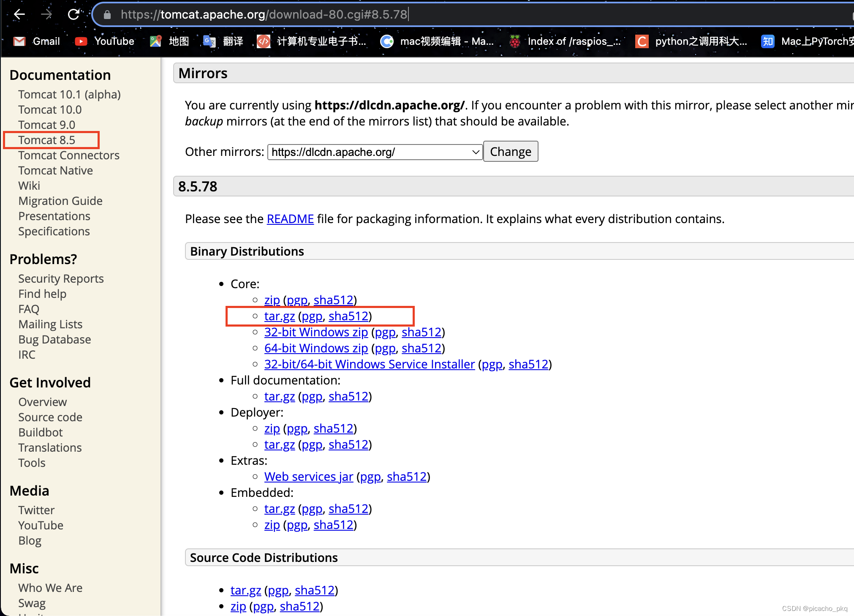Open the Gmail bookmark icon
The image size is (854, 616).
coord(19,41)
